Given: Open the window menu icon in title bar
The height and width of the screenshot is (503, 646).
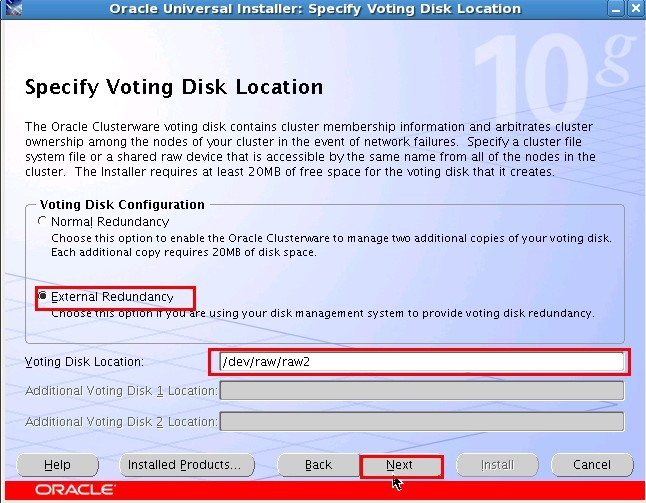Looking at the screenshot, I should pyautogui.click(x=13, y=9).
